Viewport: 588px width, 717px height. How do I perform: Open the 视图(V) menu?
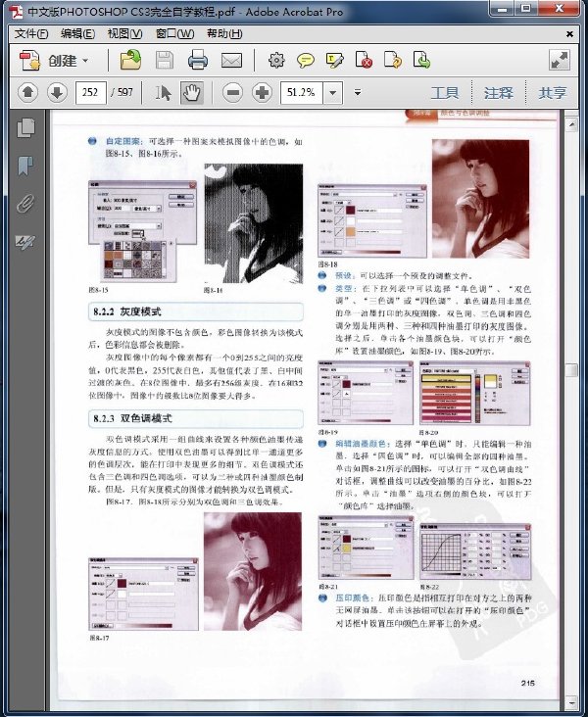click(x=124, y=34)
